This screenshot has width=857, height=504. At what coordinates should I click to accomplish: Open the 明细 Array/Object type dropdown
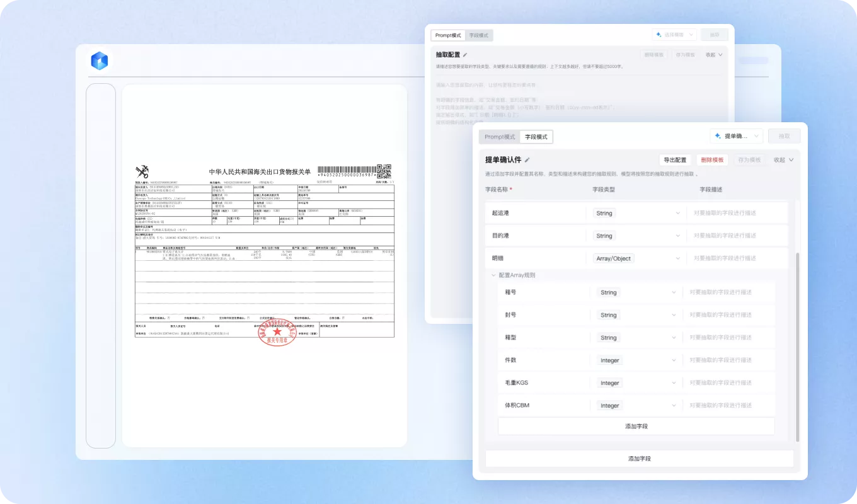(636, 258)
